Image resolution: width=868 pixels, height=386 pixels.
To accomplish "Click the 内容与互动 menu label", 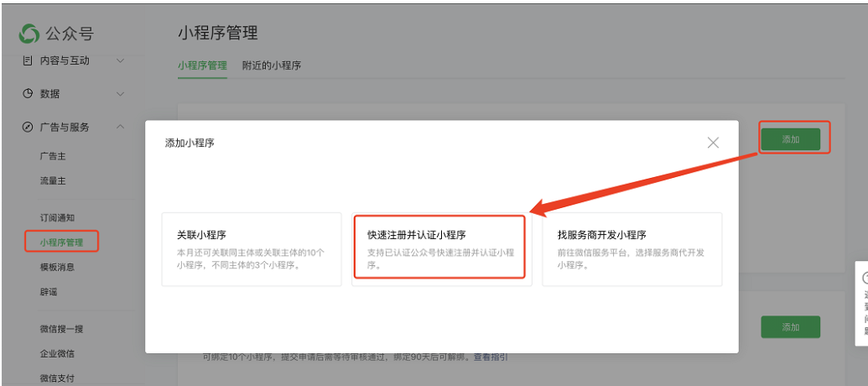I will point(65,60).
